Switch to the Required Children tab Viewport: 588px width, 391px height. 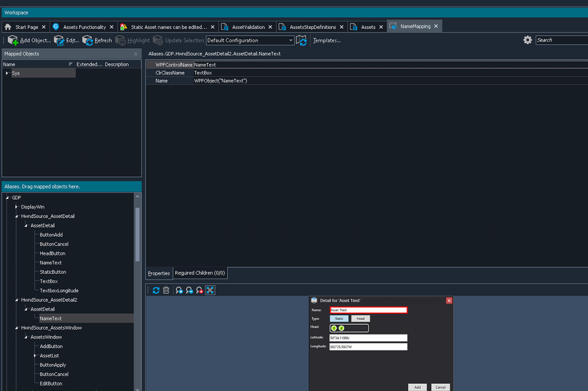tap(200, 273)
